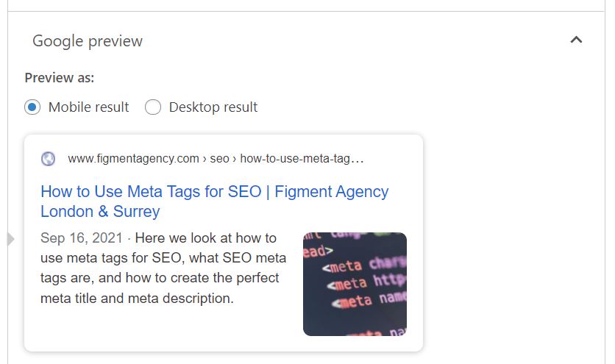Click the Desktop result label text
Image resolution: width=615 pixels, height=364 pixels.
(x=213, y=107)
